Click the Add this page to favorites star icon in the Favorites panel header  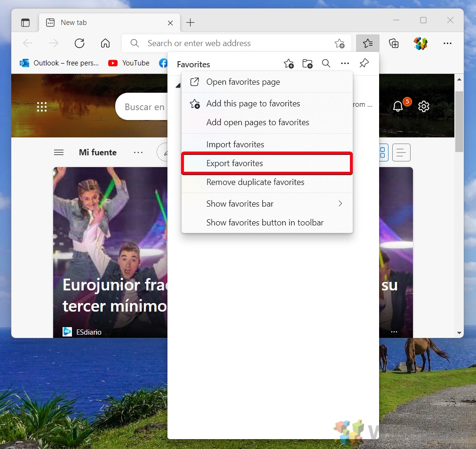[289, 64]
